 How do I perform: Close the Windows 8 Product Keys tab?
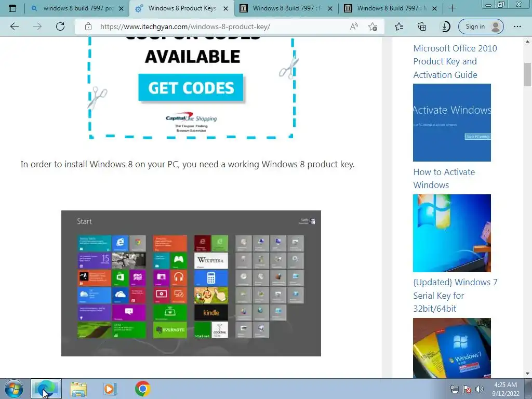click(x=225, y=8)
